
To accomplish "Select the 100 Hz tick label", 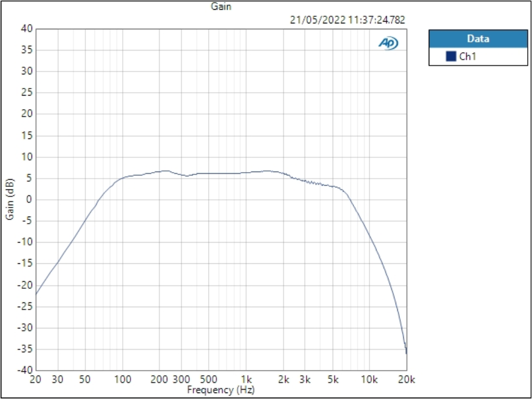I will click(122, 380).
